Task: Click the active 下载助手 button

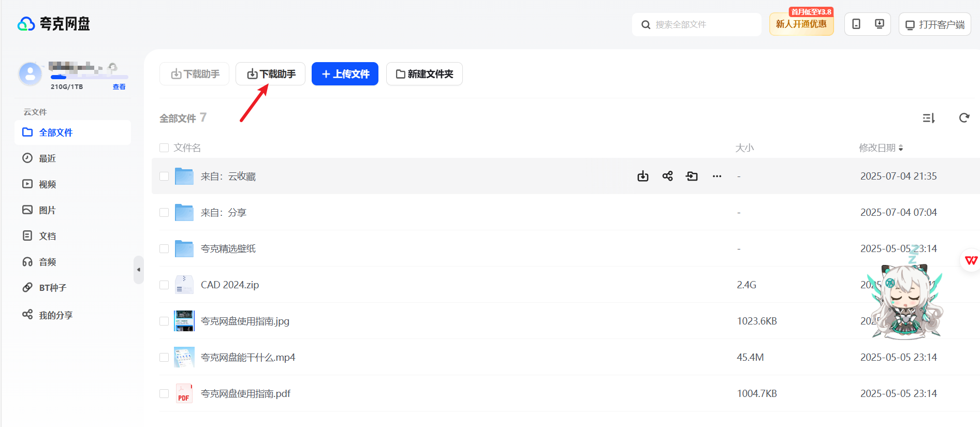Action: pyautogui.click(x=271, y=74)
